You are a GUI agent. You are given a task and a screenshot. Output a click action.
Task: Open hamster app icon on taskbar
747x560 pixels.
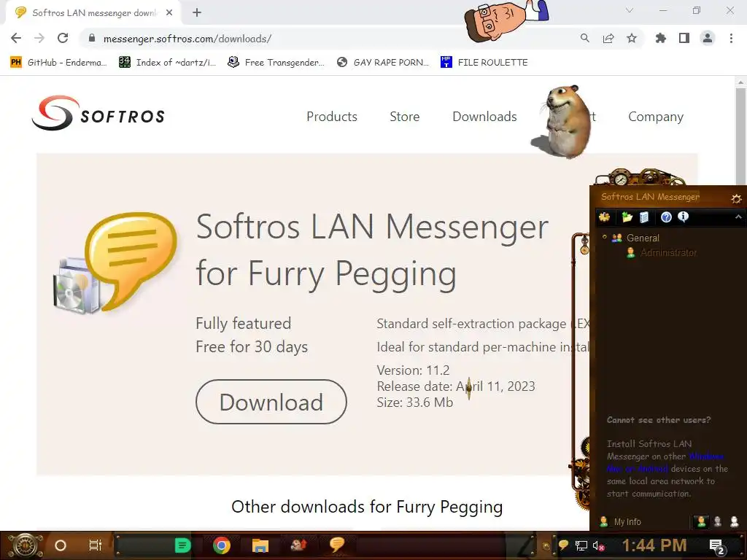click(x=298, y=545)
